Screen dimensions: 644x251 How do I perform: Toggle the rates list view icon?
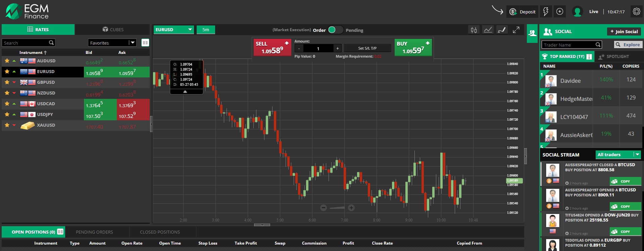pos(145,43)
